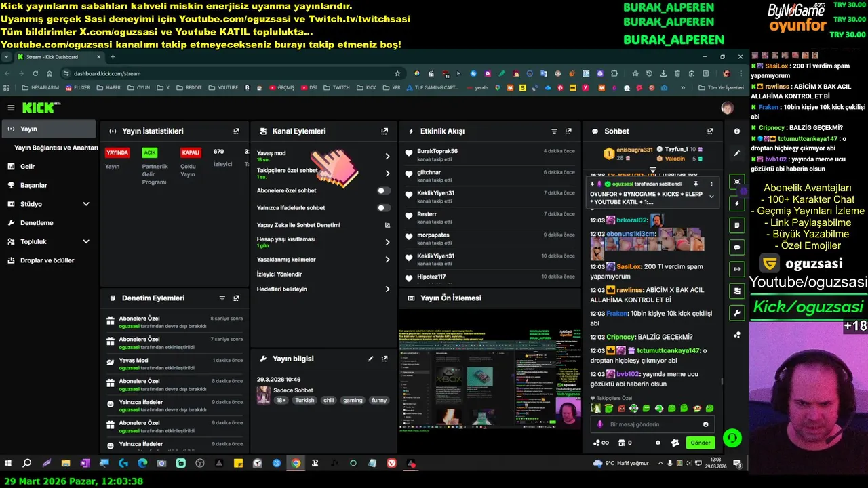Click the gaming tag in Yayın bilgisi
Screen dimensions: 868x488
(353, 401)
